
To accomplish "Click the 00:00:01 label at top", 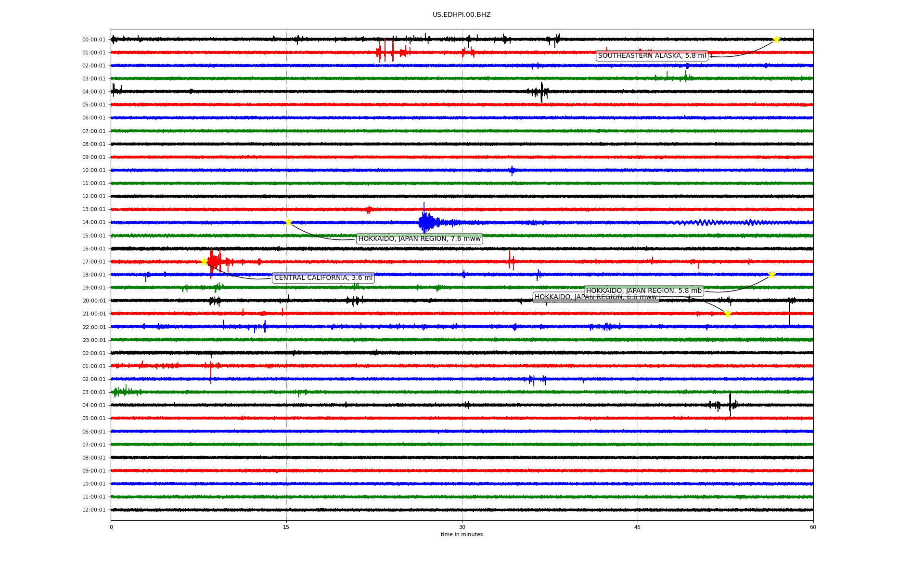I will click(x=94, y=39).
